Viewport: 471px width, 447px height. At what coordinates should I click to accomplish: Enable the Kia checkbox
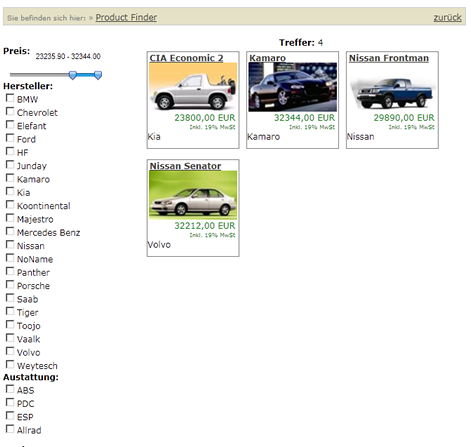click(10, 191)
